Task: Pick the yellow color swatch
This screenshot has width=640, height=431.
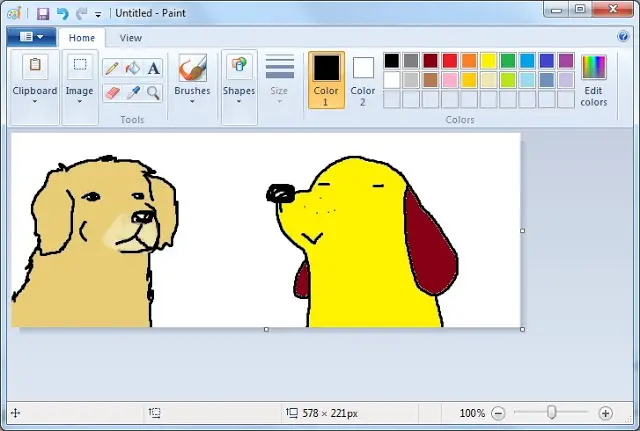Action: 489,61
